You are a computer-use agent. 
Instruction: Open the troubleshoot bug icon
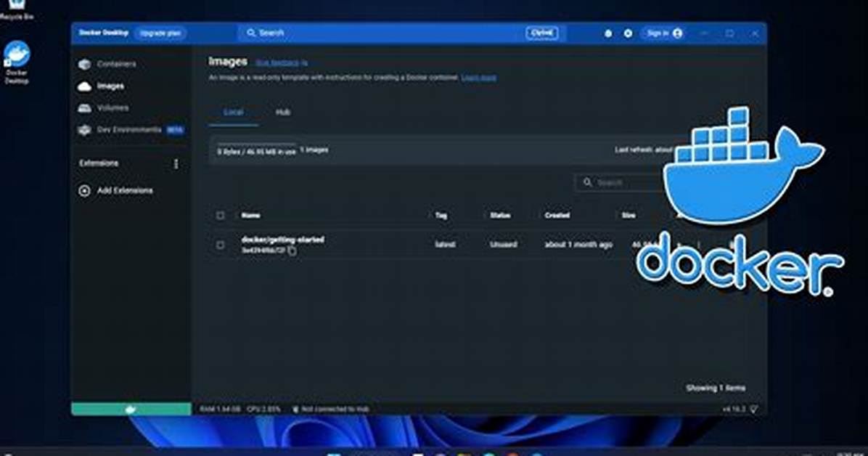point(608,33)
